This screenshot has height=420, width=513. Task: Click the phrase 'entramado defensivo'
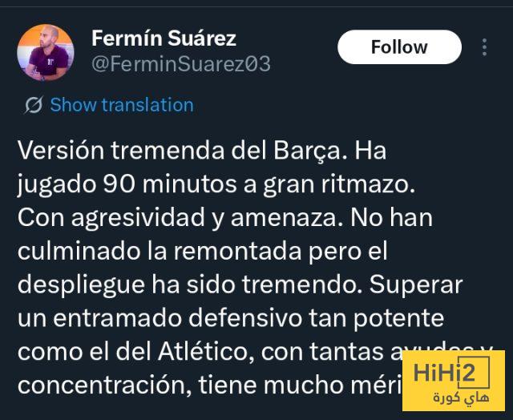click(177, 317)
